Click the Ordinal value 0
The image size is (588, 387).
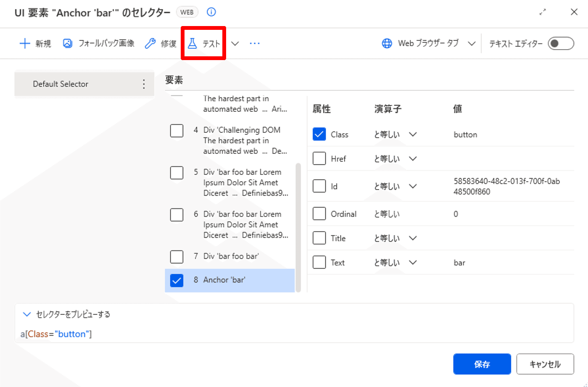coord(456,214)
